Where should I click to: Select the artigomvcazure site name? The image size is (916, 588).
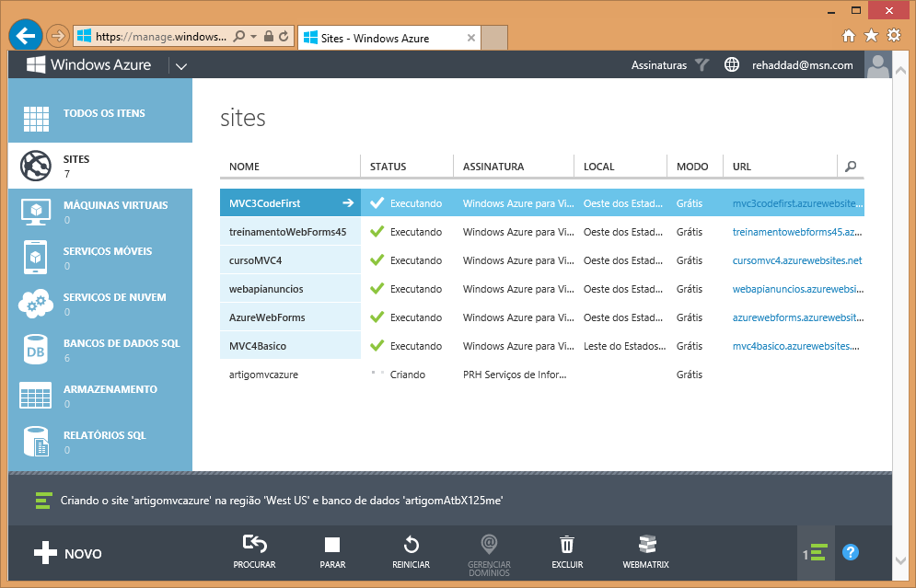263,375
